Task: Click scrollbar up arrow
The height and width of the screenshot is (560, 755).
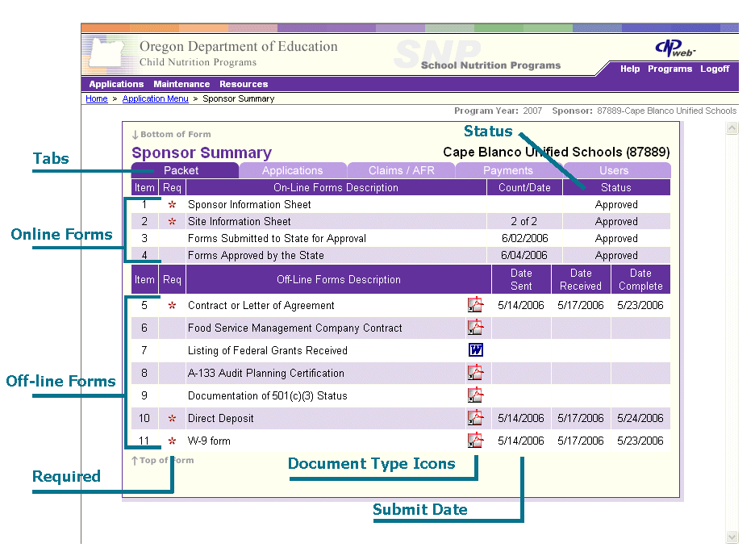Action: click(x=732, y=128)
